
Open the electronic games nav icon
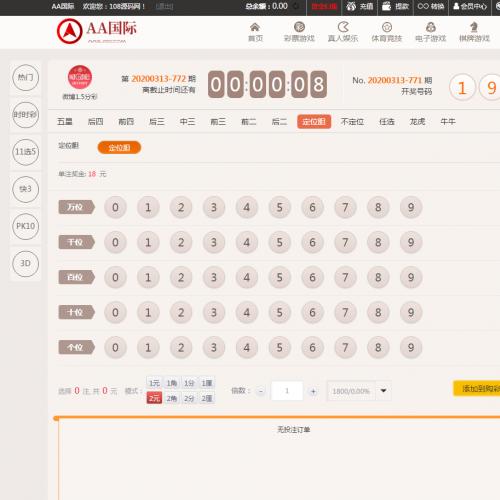[431, 27]
